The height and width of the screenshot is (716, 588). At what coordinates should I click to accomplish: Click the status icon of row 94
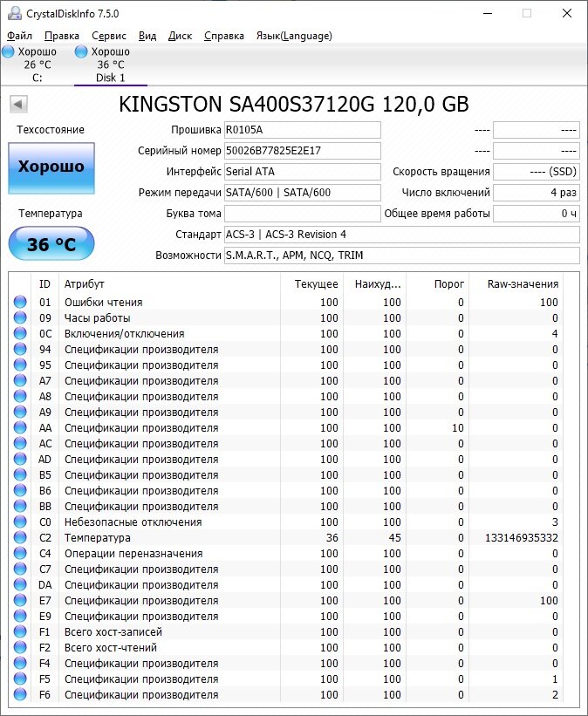click(x=20, y=349)
